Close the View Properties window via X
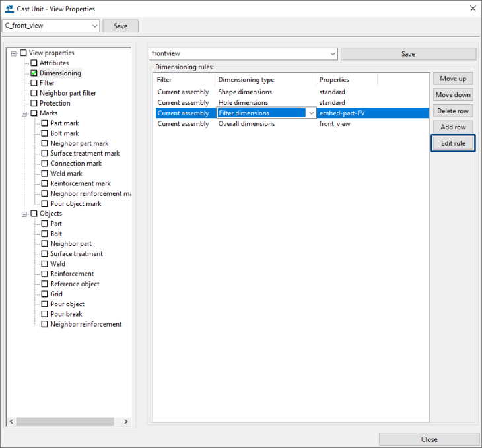The width and height of the screenshot is (482, 448). pyautogui.click(x=472, y=9)
